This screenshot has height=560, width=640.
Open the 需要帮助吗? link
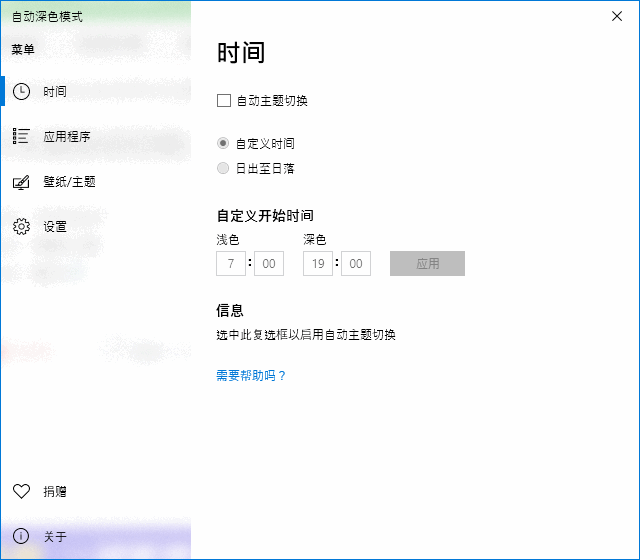(x=251, y=376)
